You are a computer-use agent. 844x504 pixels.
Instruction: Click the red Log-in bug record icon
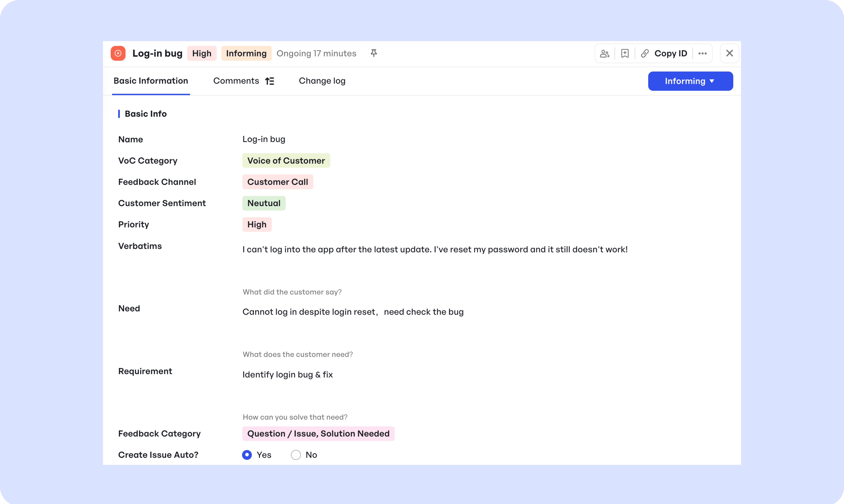118,53
